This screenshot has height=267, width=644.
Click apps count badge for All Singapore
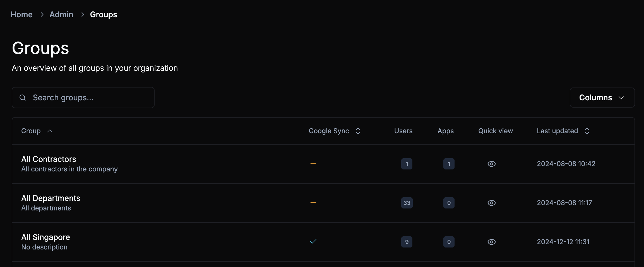[449, 242]
